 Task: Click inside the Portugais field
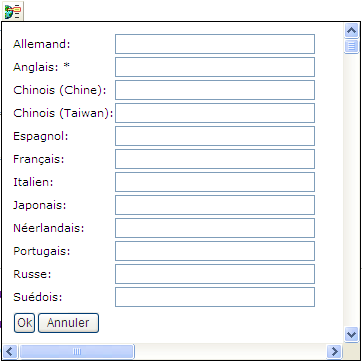click(215, 251)
